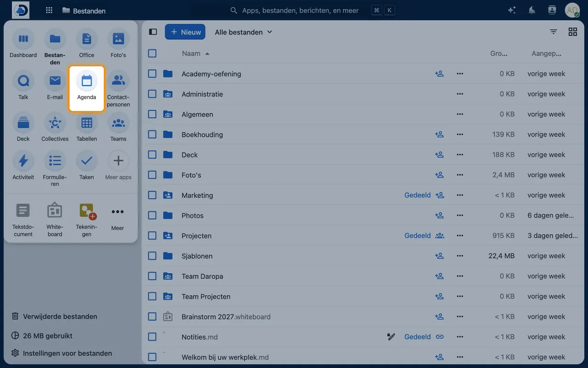
Task: Open the Agenda calendar app
Action: 86,89
